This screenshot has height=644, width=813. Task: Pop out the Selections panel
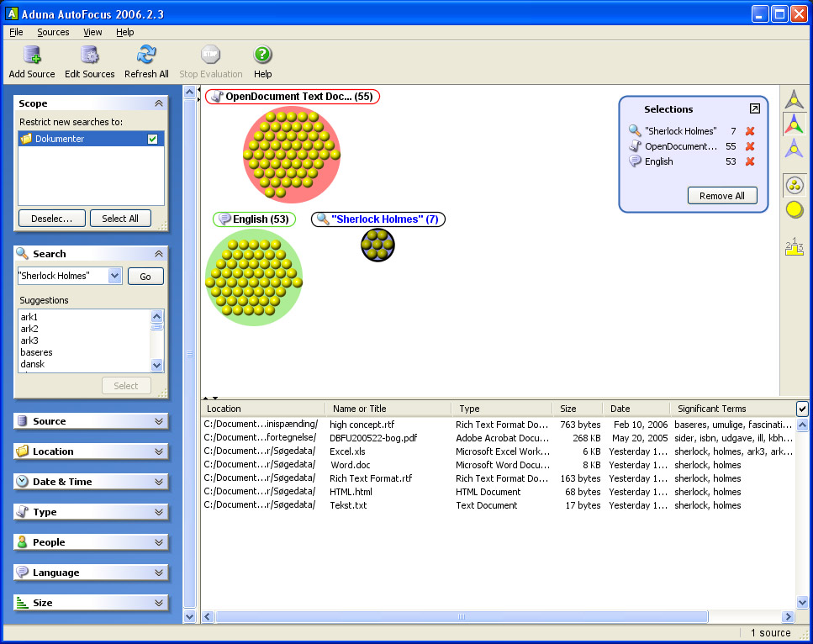[x=754, y=108]
